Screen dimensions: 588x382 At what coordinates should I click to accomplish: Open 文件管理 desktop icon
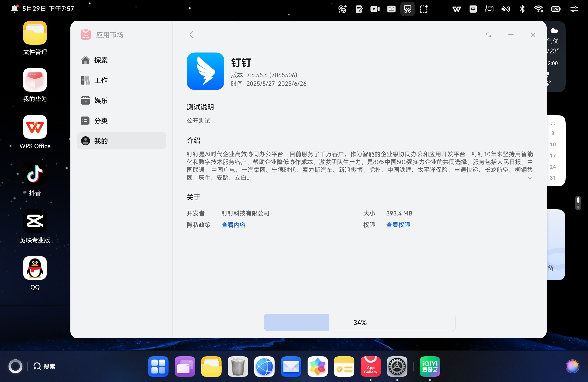35,38
